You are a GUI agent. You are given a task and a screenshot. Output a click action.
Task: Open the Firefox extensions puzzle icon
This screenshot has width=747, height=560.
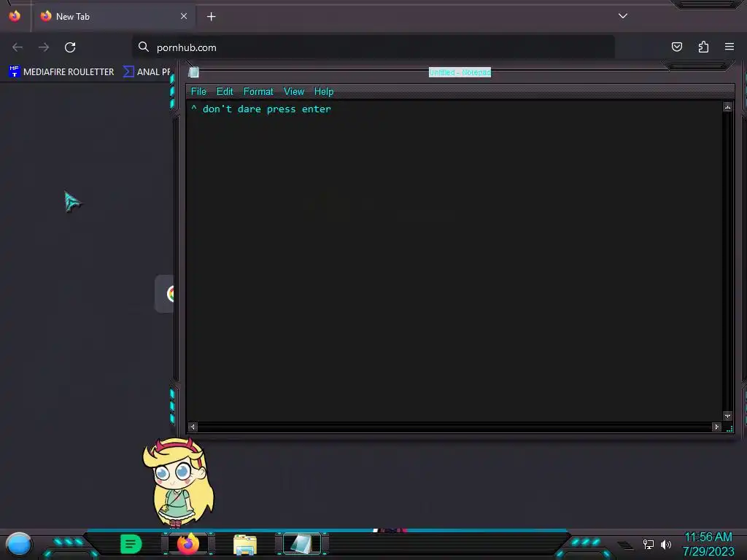(x=703, y=47)
